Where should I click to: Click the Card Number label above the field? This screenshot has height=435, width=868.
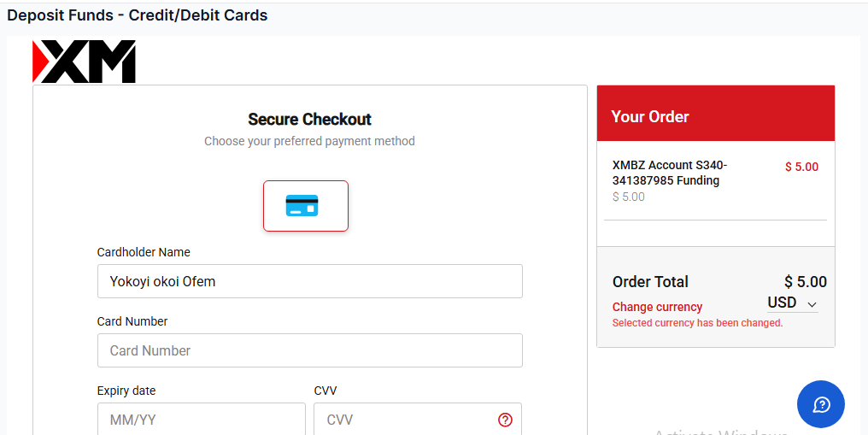tap(132, 321)
